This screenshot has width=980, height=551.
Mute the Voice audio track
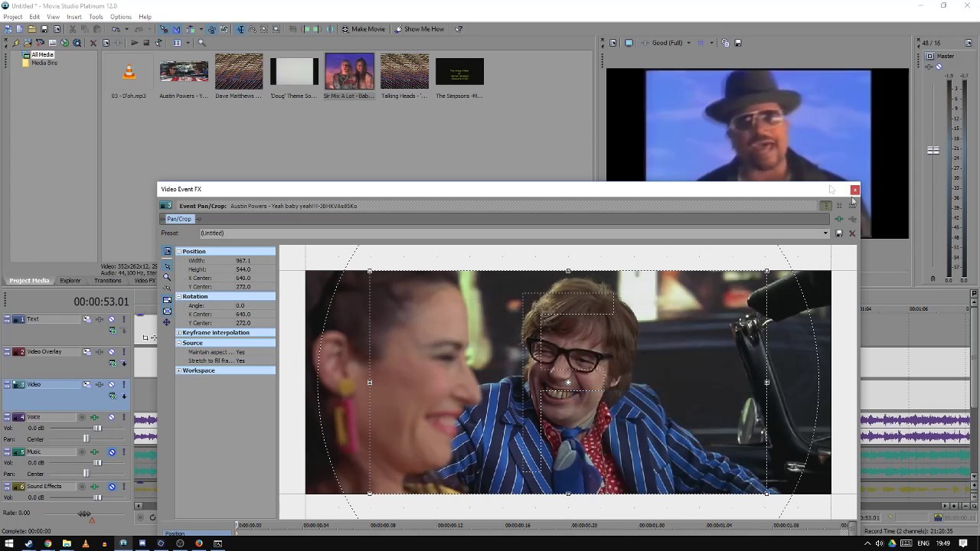coord(112,417)
